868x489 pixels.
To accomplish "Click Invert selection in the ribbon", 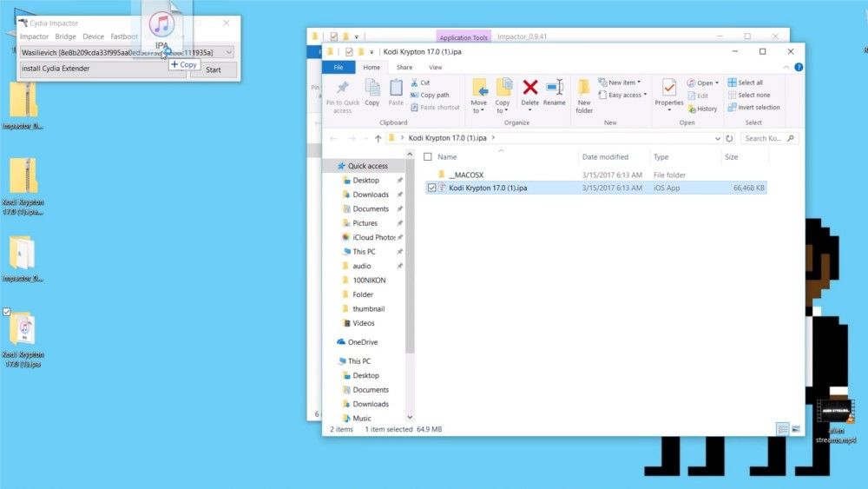I will pyautogui.click(x=753, y=108).
